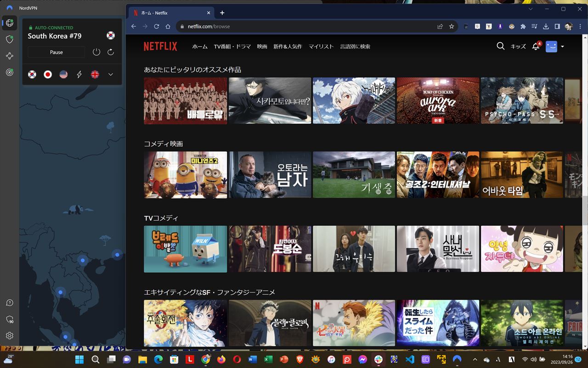Open the 소드 아트 온라인 thumbnail
This screenshot has height=368, width=588.
coord(522,323)
